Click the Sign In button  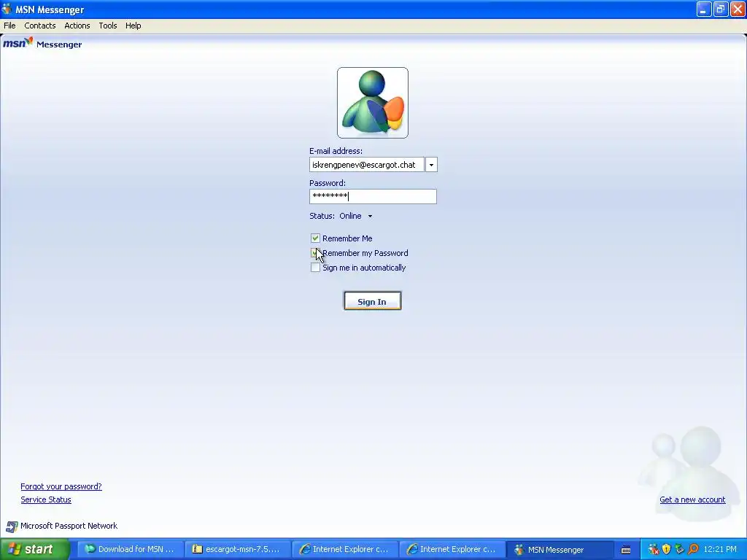click(x=373, y=301)
